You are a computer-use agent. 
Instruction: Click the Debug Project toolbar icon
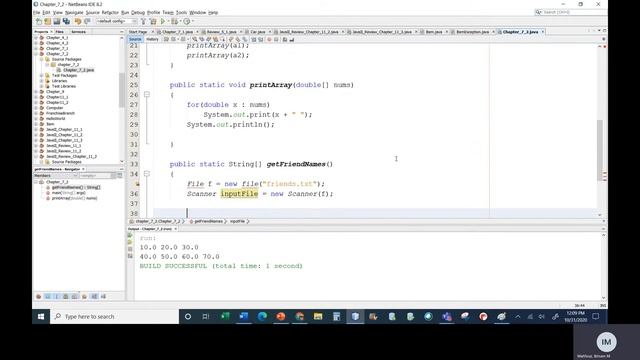pos(174,21)
